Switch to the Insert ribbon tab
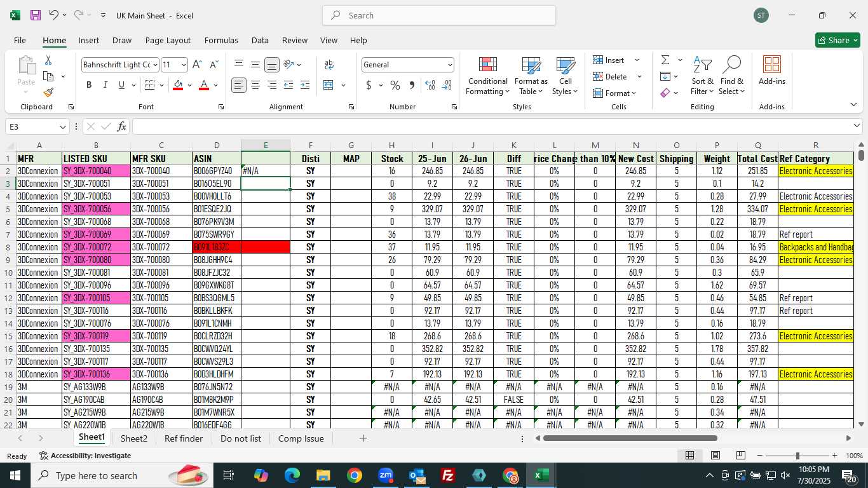Viewport: 868px width, 488px height. coord(89,40)
